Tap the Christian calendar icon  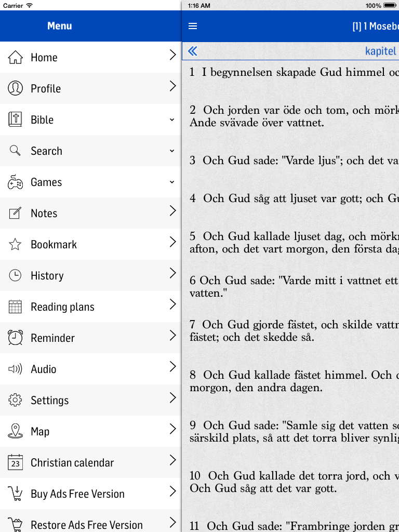tap(16, 462)
